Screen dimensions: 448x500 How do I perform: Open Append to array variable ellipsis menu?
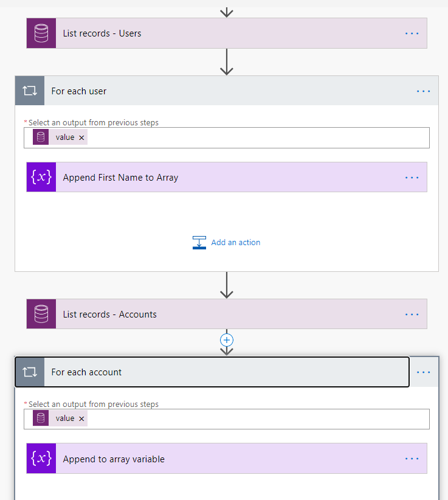(412, 459)
